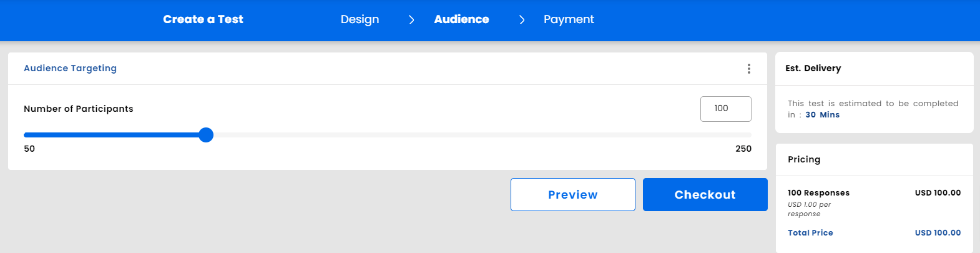The image size is (980, 253).
Task: Jump to the Payment step
Action: click(x=569, y=19)
